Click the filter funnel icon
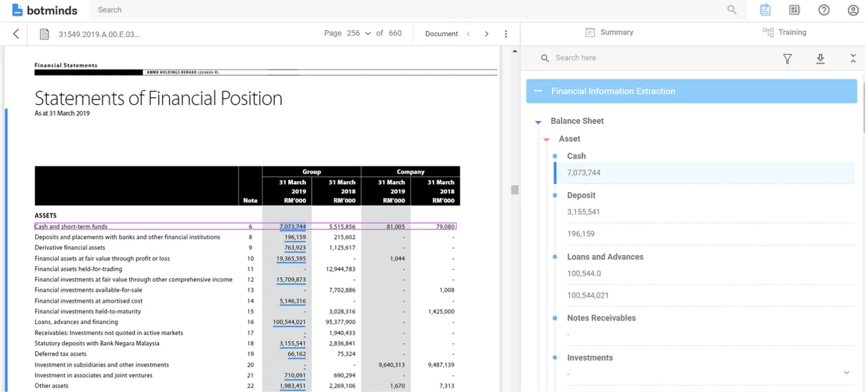Image resolution: width=868 pixels, height=392 pixels. 787,59
